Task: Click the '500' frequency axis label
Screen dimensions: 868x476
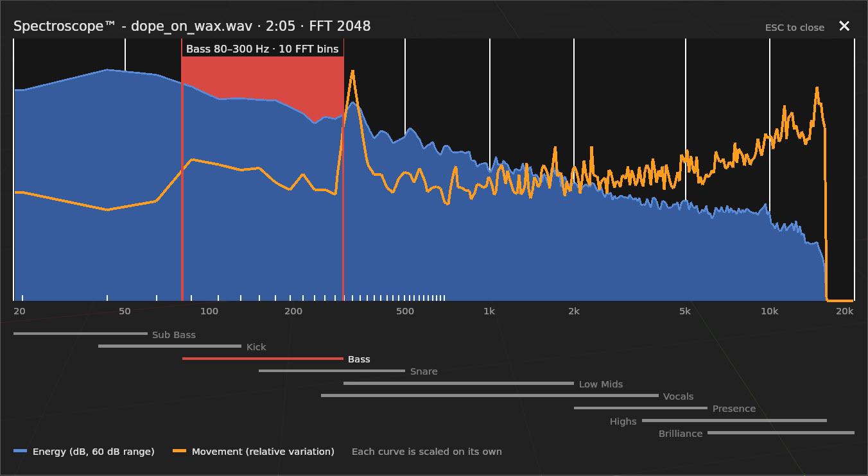Action: (x=405, y=312)
